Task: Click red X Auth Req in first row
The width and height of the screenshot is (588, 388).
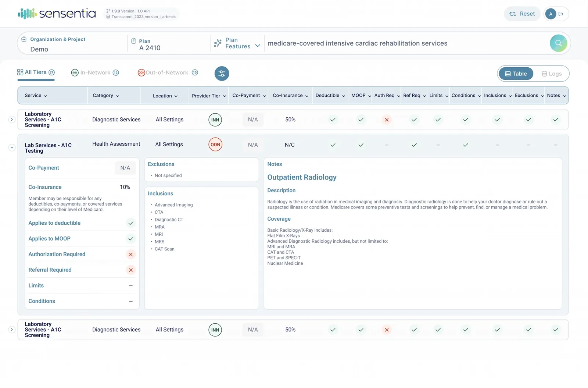Action: point(387,120)
